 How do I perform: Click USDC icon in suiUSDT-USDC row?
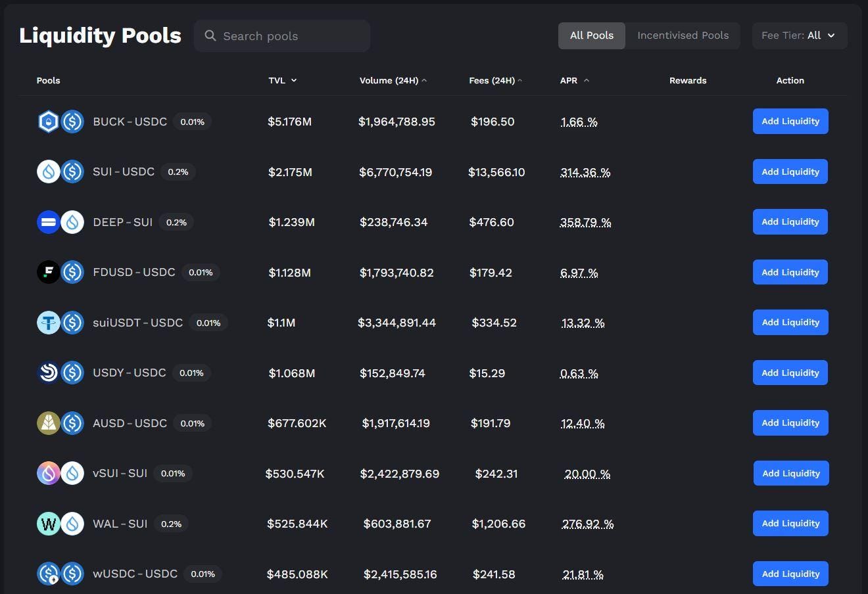click(x=72, y=323)
